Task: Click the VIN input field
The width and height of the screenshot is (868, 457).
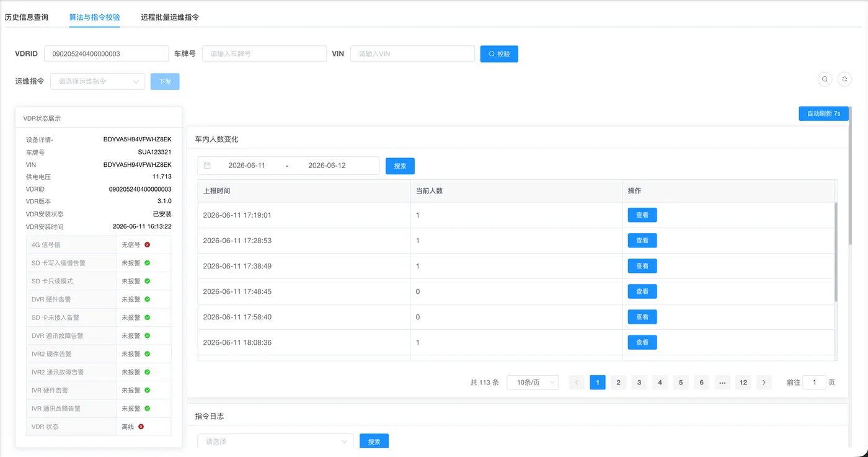Action: (x=412, y=54)
